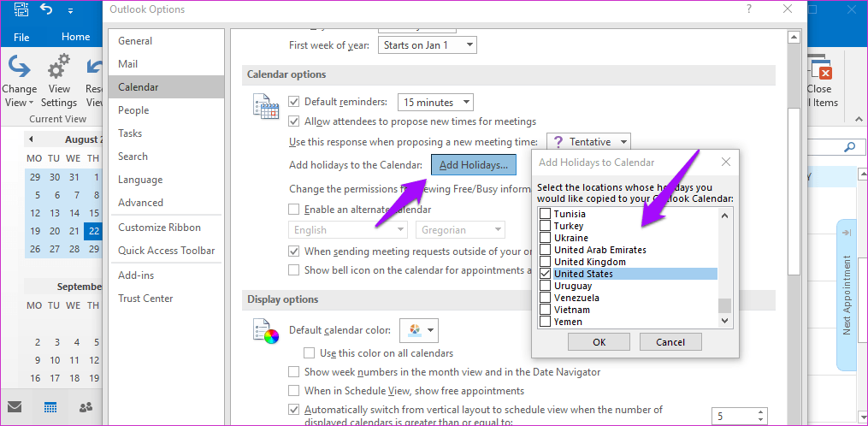
Task: Click the holiday list scroll up arrow
Action: click(x=724, y=216)
